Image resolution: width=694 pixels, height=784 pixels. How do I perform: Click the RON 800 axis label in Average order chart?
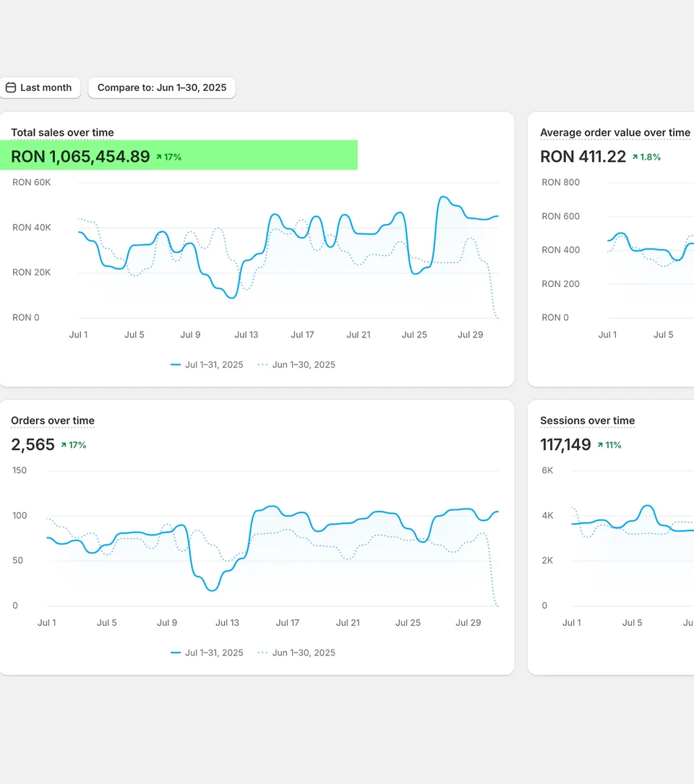tap(561, 183)
